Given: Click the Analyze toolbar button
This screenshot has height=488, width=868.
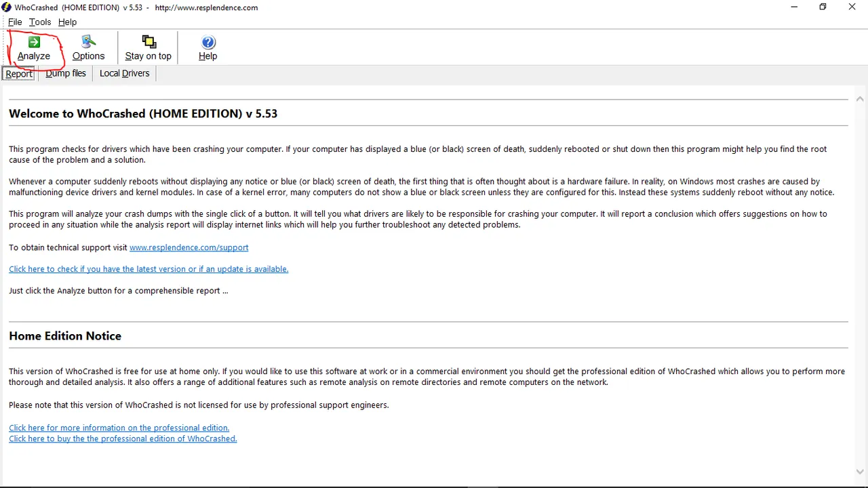Looking at the screenshot, I should tap(34, 48).
